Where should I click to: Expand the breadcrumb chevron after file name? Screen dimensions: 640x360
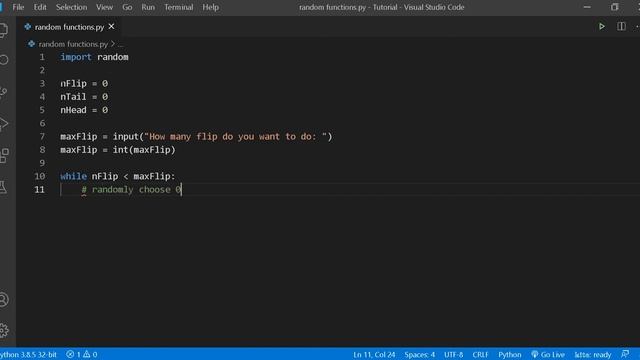point(113,44)
